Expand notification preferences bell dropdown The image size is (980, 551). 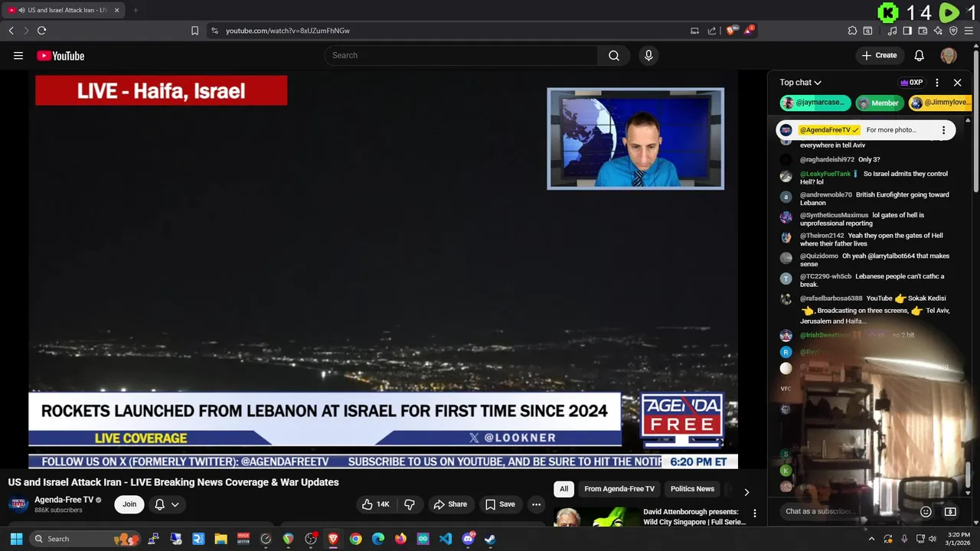[167, 504]
